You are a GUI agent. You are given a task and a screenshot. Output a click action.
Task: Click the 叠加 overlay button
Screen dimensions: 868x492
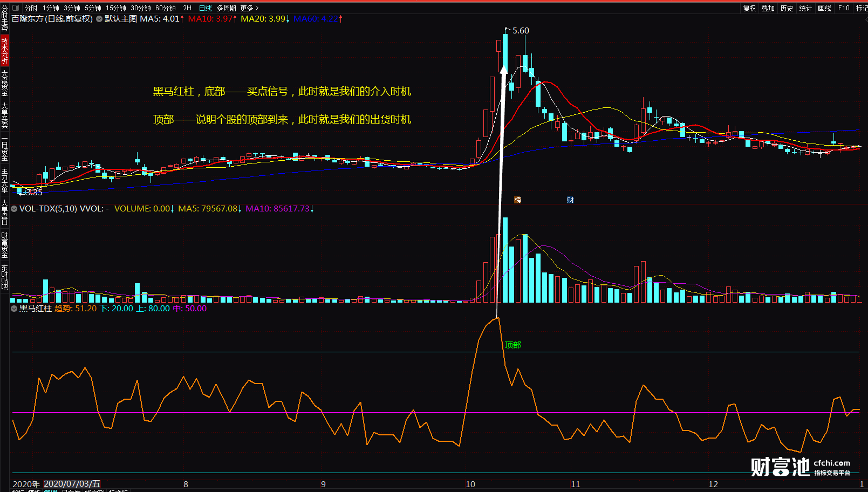point(768,8)
